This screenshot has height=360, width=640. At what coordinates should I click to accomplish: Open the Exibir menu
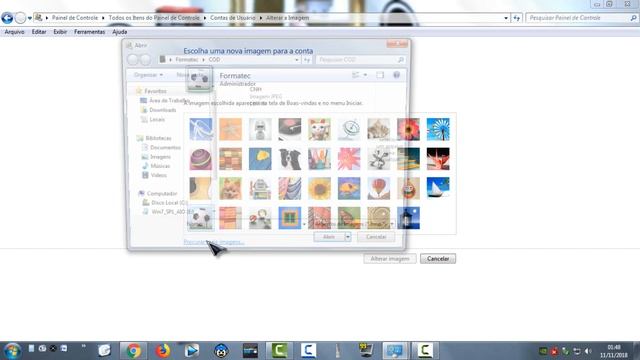tap(60, 32)
